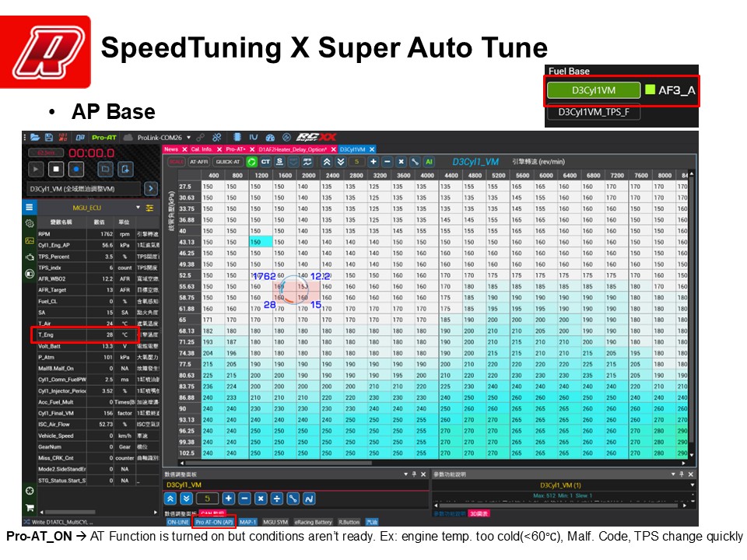
Task: Toggle the AT-AFR mode button
Action: point(199,162)
